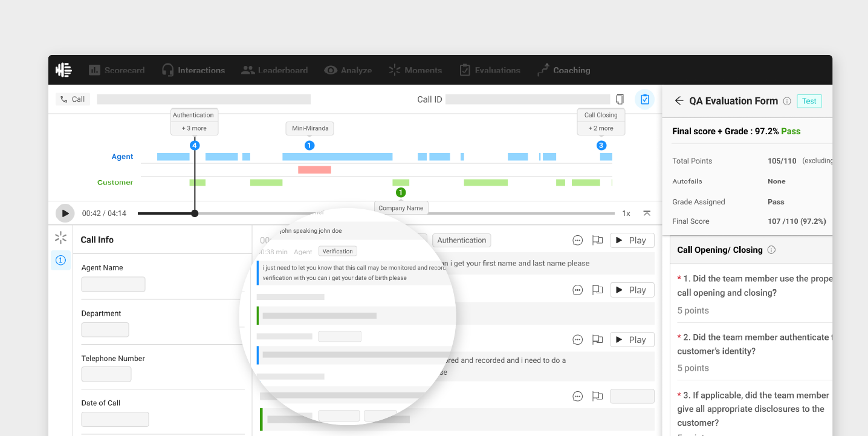Click the Call type chip
This screenshot has width=868, height=436.
pos(73,99)
